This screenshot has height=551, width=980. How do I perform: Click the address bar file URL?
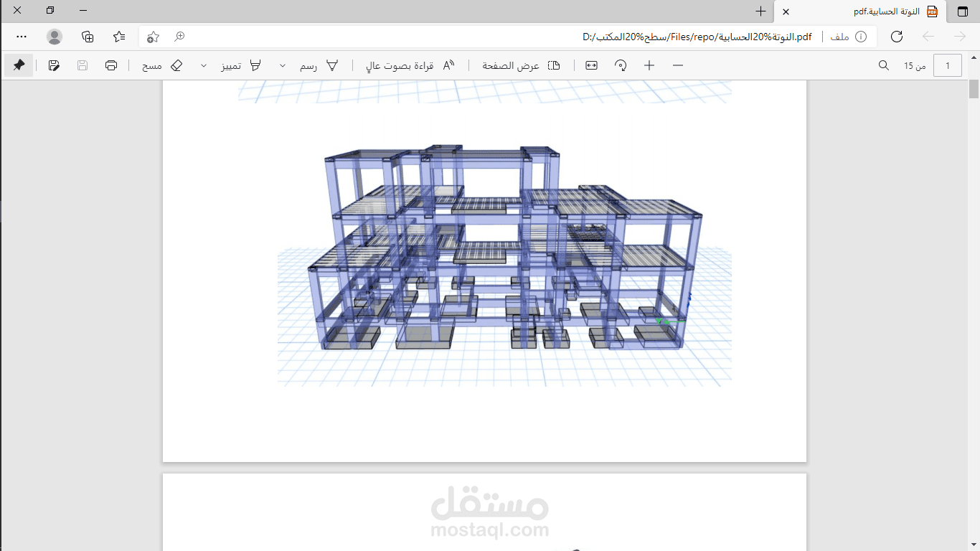point(697,37)
